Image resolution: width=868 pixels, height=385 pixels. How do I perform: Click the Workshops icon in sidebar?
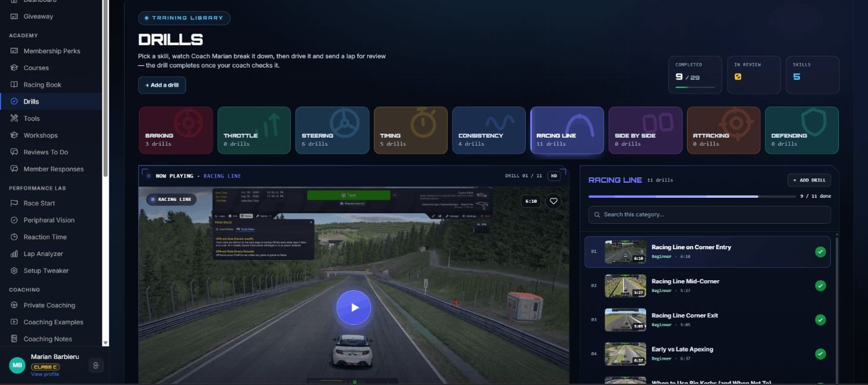(14, 135)
